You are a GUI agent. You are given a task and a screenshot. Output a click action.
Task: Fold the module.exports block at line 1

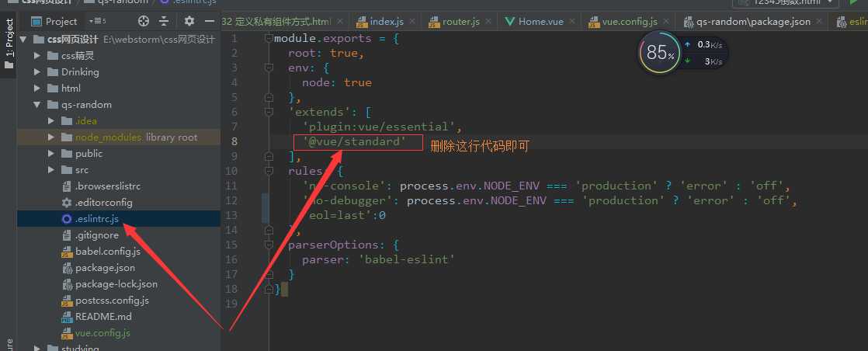point(269,38)
